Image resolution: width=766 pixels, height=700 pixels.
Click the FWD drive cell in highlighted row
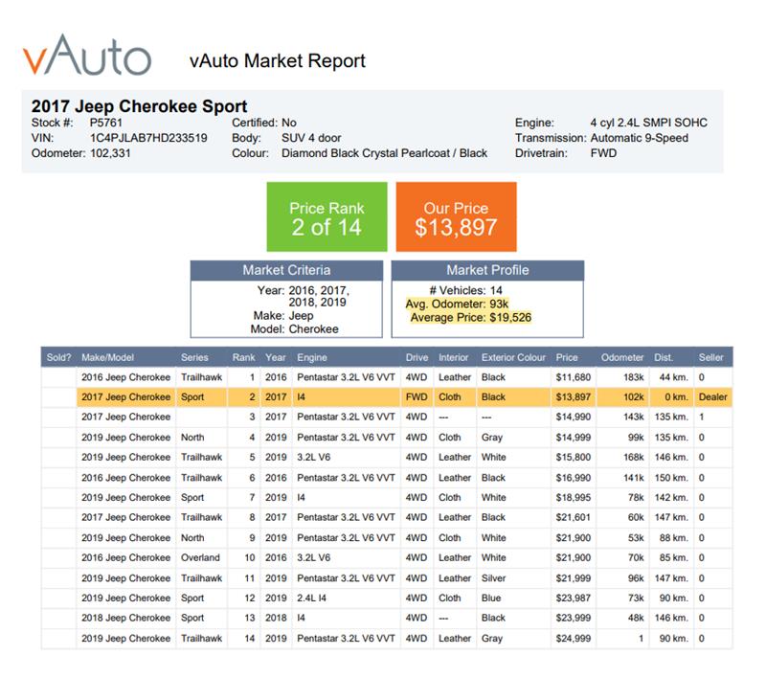pyautogui.click(x=417, y=396)
